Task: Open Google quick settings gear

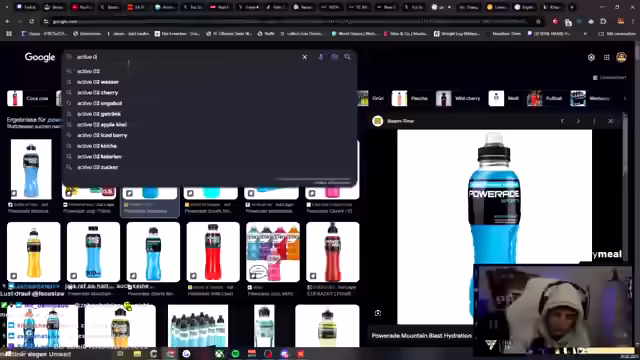Action: [591, 58]
